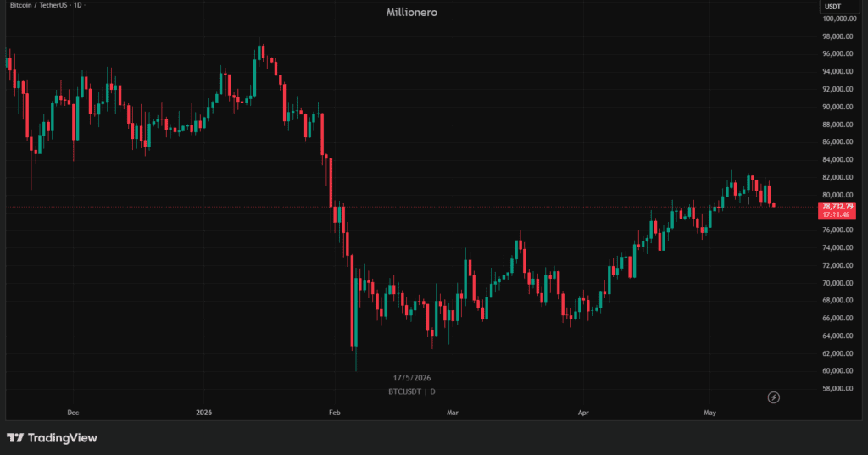
Task: Click the TradingView logo icon
Action: 15,438
